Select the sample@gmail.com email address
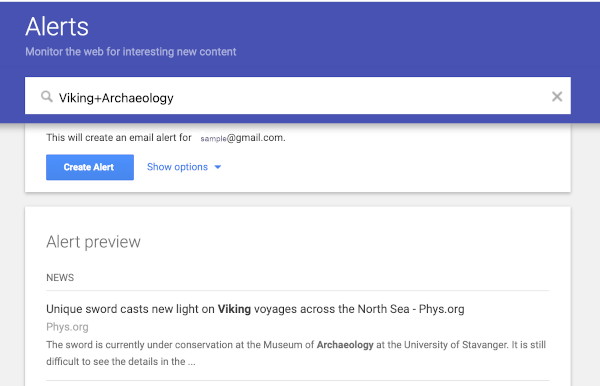The width and height of the screenshot is (600, 386). click(x=242, y=138)
